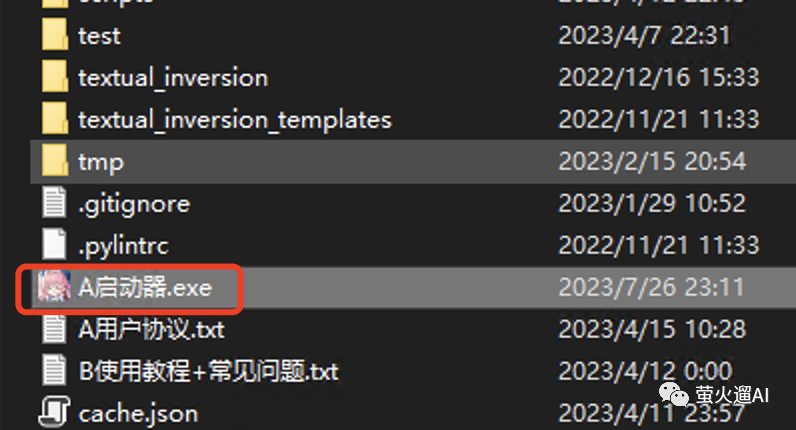Click the textual_inversion_templates folder name
This screenshot has height=430, width=796.
(x=235, y=120)
